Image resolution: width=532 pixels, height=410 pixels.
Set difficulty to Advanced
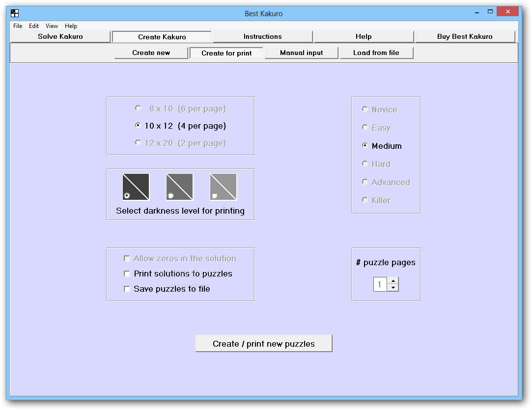pyautogui.click(x=386, y=182)
